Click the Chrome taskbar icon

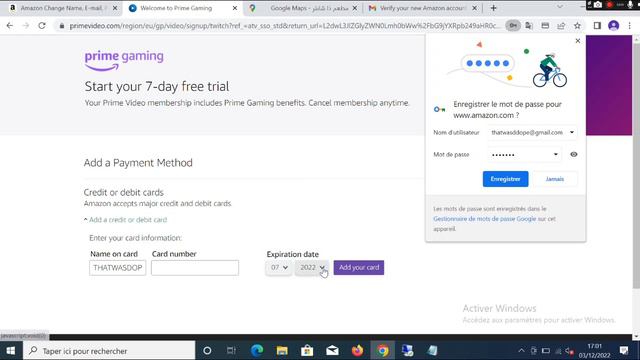coord(382,351)
